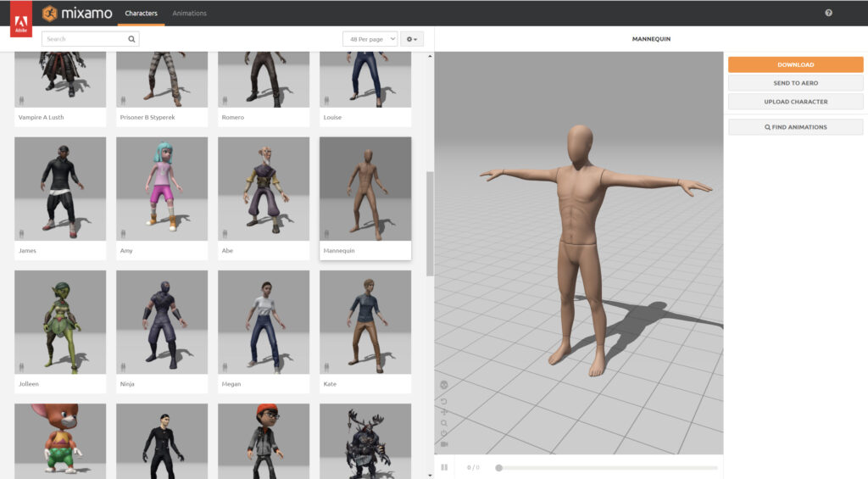
Task: Click the animation timeline slider handle
Action: pos(498,467)
